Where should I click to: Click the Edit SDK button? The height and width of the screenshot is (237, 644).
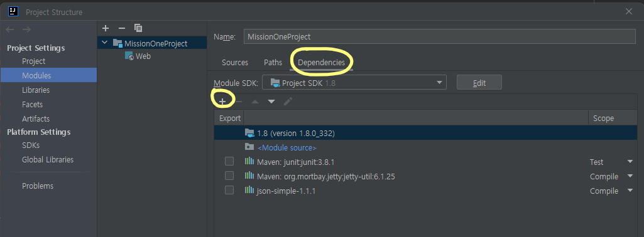point(479,82)
